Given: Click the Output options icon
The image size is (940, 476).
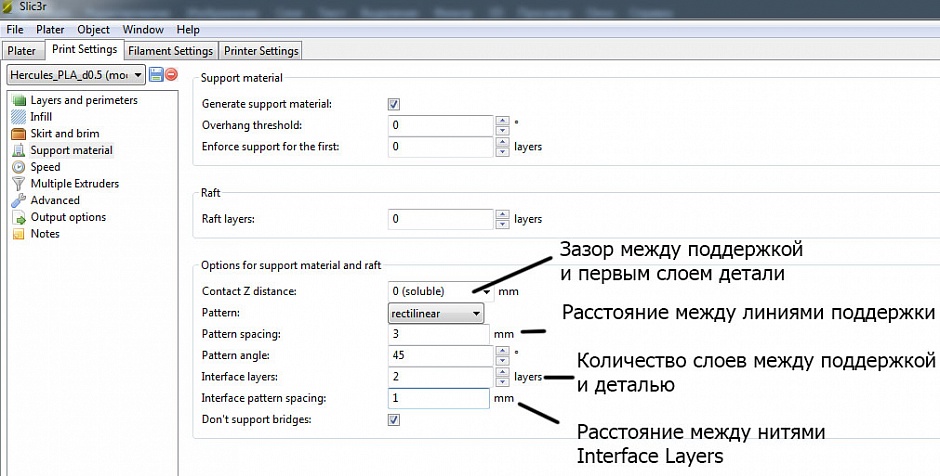Looking at the screenshot, I should 19,218.
